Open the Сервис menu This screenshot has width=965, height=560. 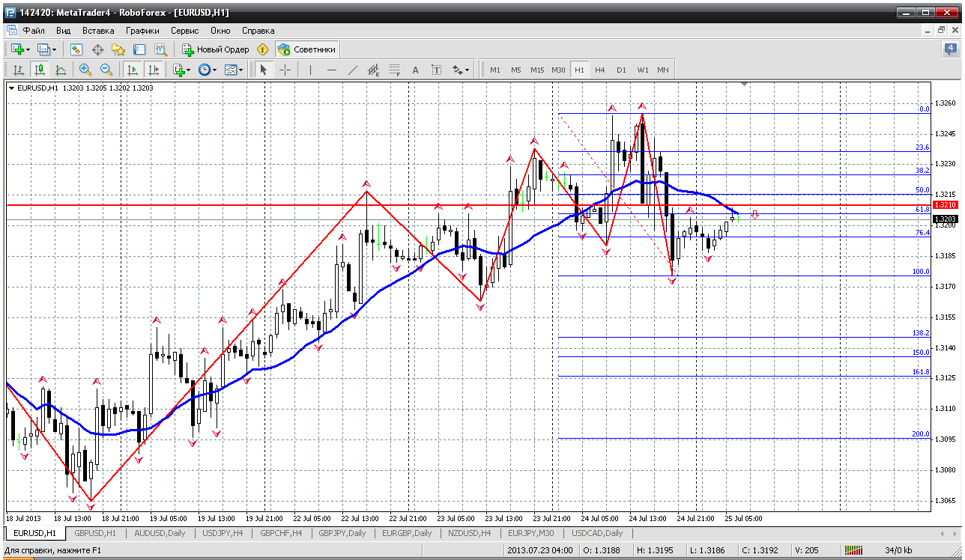(184, 31)
